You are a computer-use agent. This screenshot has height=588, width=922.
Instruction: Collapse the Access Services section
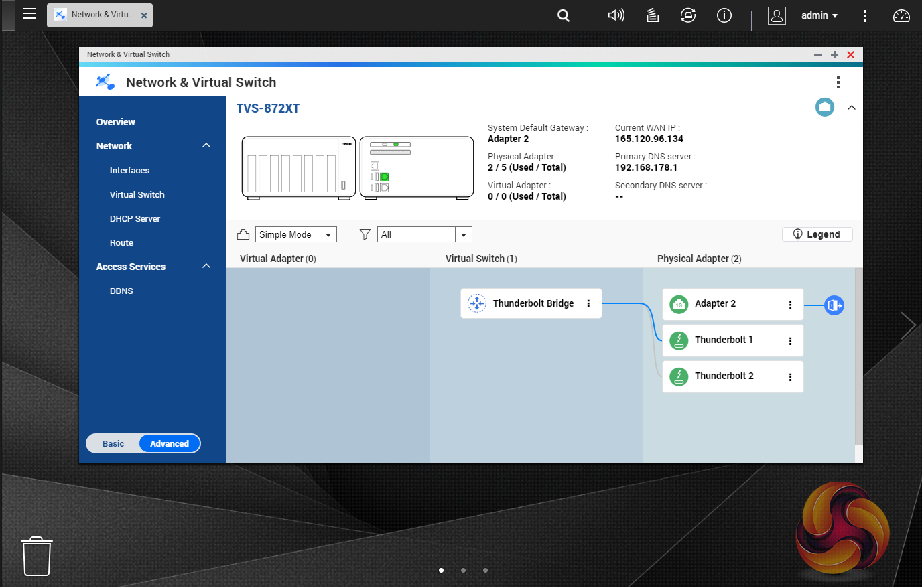[x=206, y=267]
